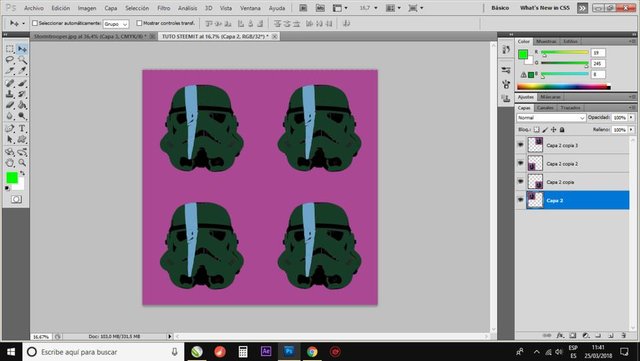Screen dimensions: 640x361
Task: Open the status bar info arrow
Action: (170, 336)
